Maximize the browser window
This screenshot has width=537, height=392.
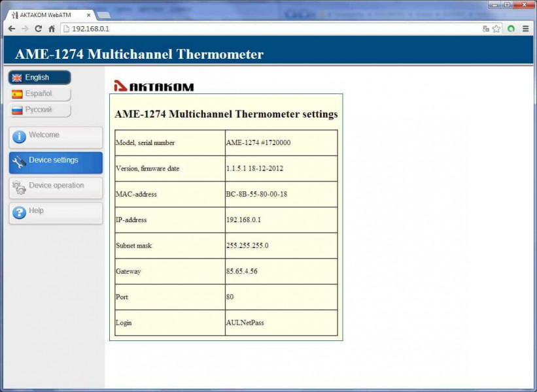pyautogui.click(x=507, y=5)
